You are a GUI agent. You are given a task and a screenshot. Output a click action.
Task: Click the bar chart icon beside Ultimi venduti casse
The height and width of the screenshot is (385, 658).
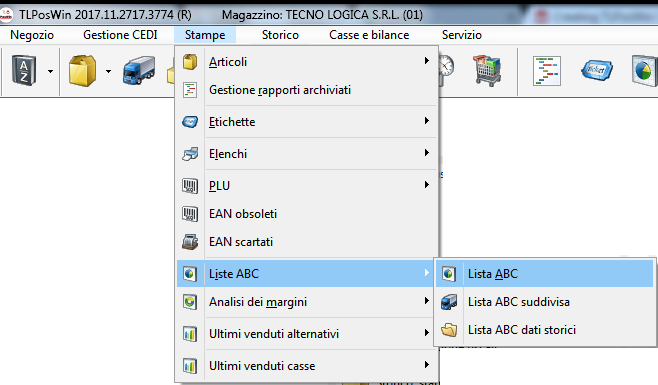click(x=190, y=366)
